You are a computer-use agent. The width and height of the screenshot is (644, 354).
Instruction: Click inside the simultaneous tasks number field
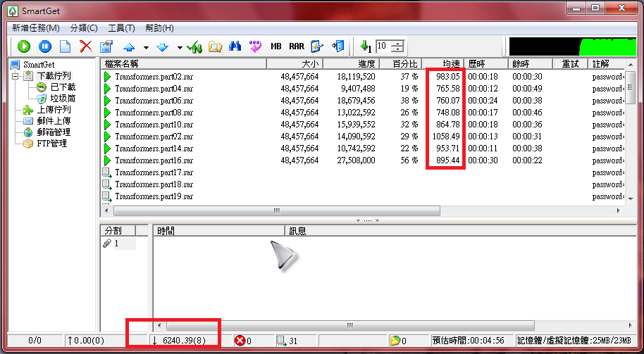pyautogui.click(x=383, y=46)
